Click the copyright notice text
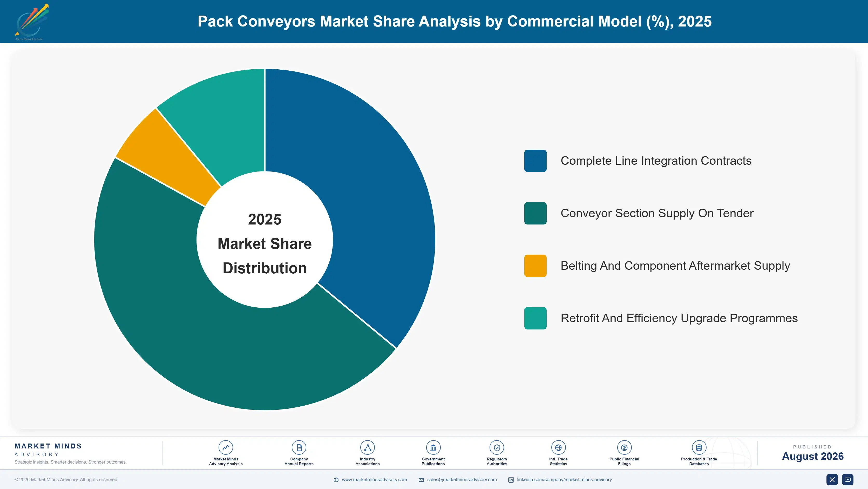This screenshot has width=868, height=489. 66,480
